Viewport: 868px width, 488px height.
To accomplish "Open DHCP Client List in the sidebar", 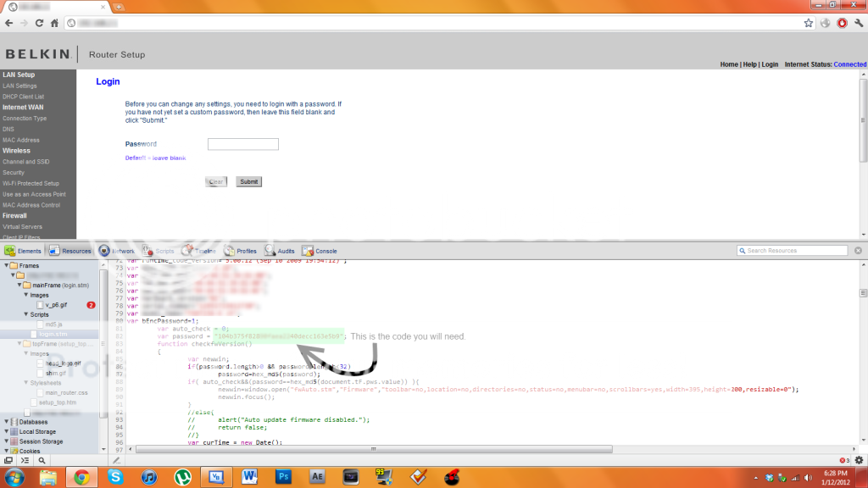I will (x=23, y=97).
